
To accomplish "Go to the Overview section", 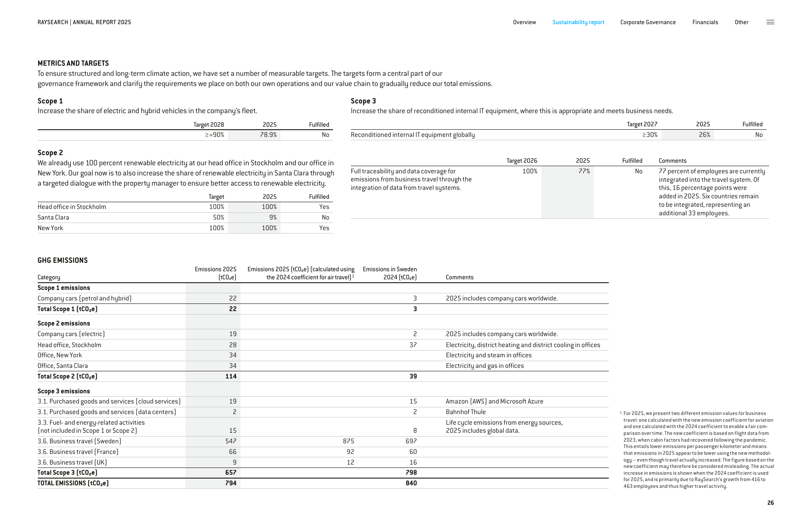I will coord(524,22).
